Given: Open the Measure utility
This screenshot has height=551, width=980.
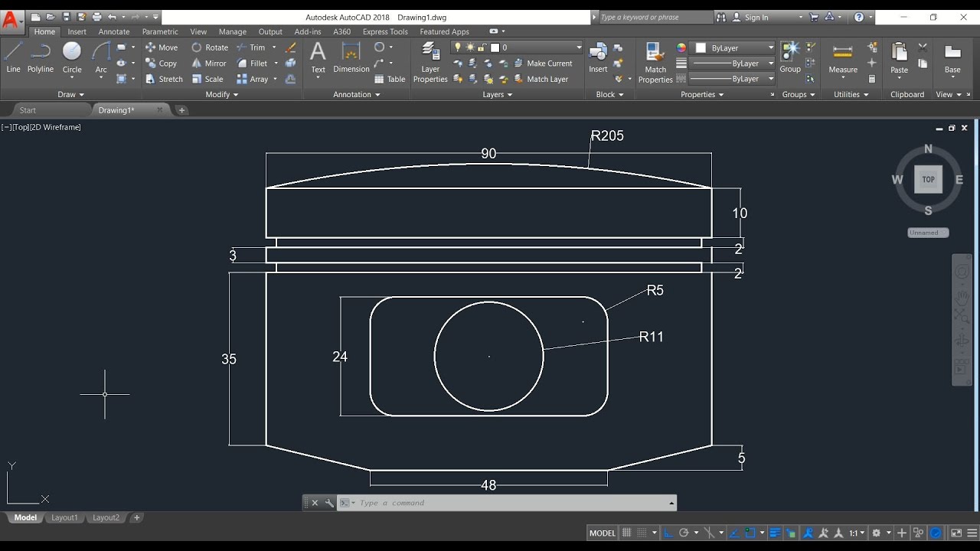Looking at the screenshot, I should tap(843, 57).
